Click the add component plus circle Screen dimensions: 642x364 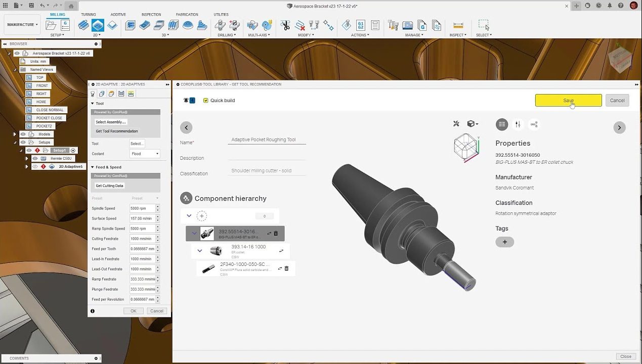[201, 216]
